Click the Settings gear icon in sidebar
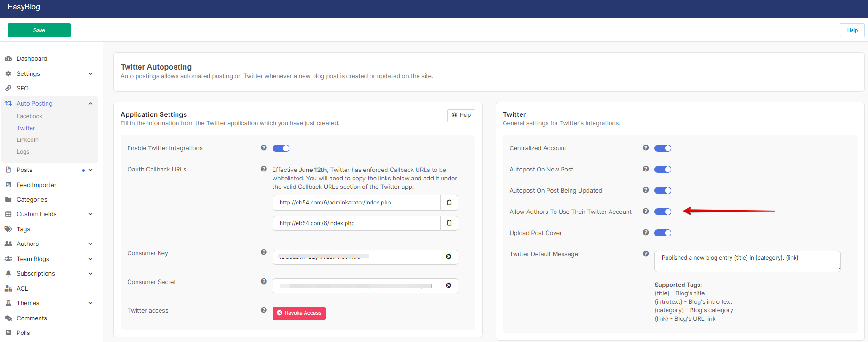 tap(8, 74)
